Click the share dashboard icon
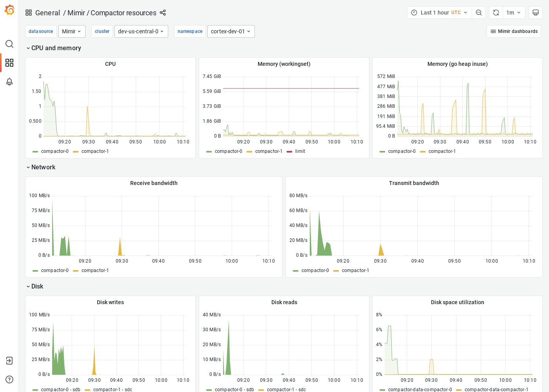The height and width of the screenshot is (392, 549). (x=163, y=13)
